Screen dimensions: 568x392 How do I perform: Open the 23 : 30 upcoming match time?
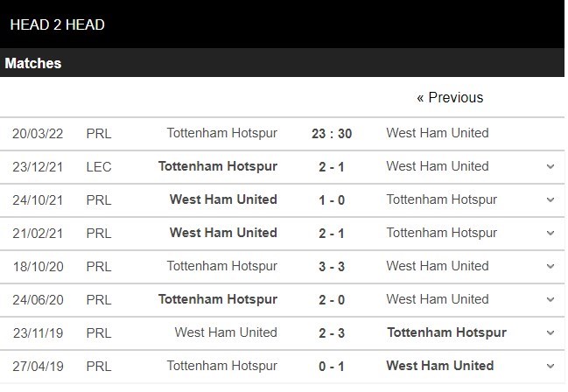pos(332,134)
